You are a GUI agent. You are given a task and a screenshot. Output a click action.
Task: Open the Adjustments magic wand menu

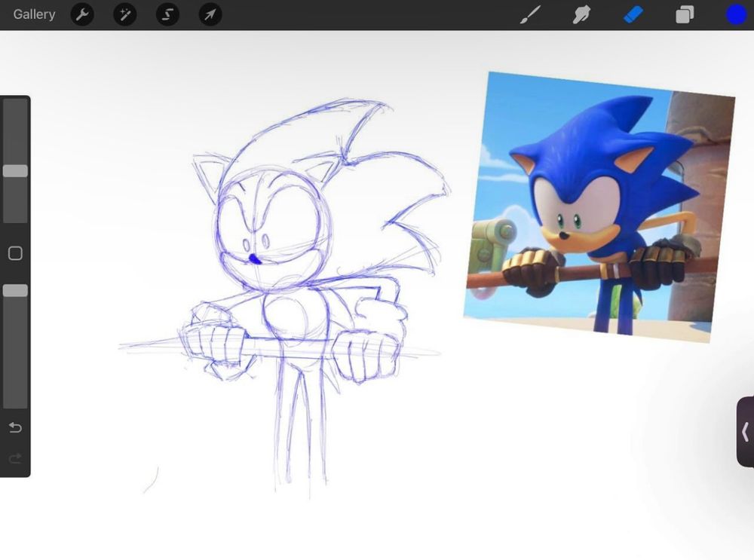tap(125, 14)
